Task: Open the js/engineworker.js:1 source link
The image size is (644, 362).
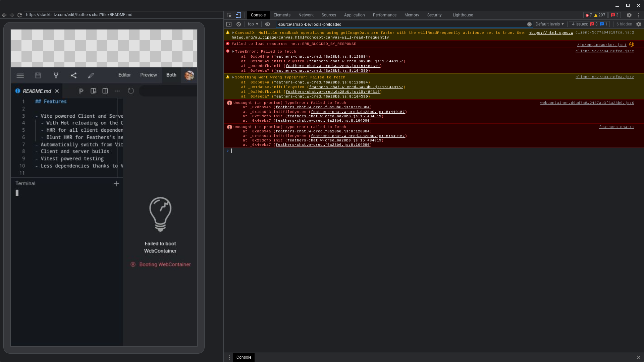Action: pyautogui.click(x=601, y=45)
